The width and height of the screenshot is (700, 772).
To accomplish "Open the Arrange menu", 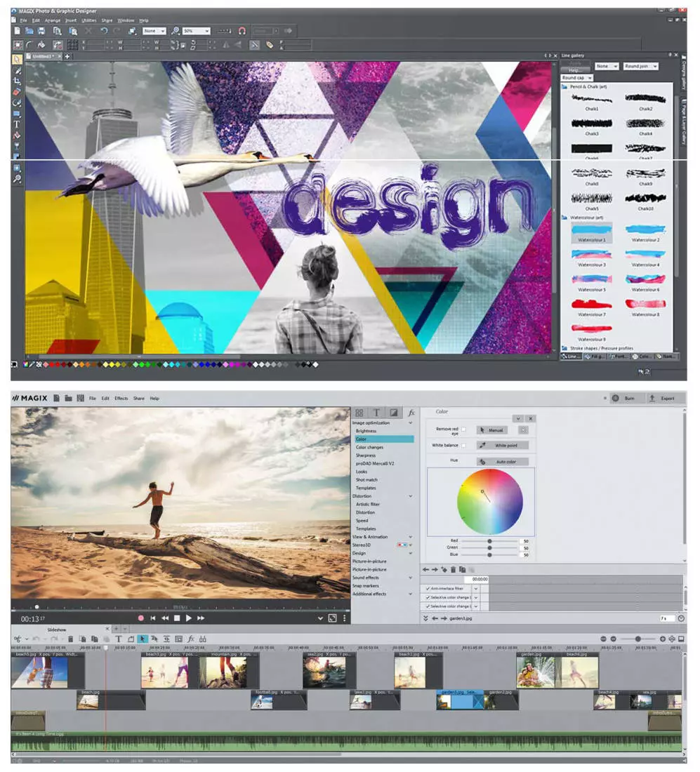I will click(53, 20).
